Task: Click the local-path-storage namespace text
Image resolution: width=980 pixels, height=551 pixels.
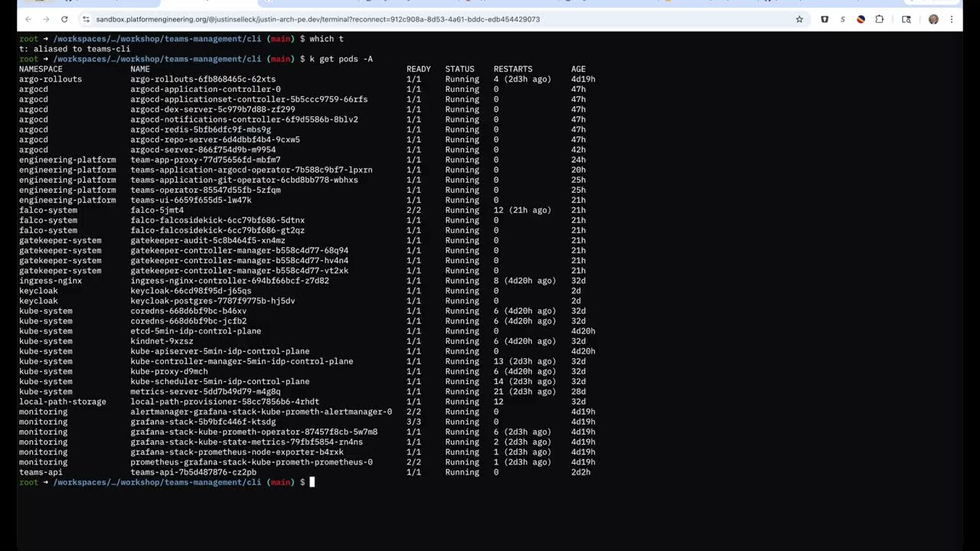Action: 63,402
